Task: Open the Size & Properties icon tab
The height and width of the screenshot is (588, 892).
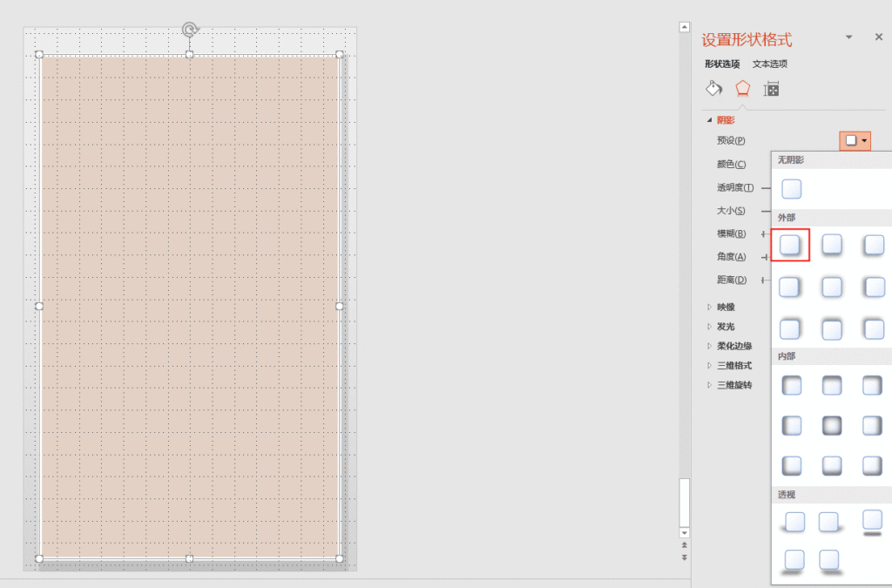Action: click(771, 89)
